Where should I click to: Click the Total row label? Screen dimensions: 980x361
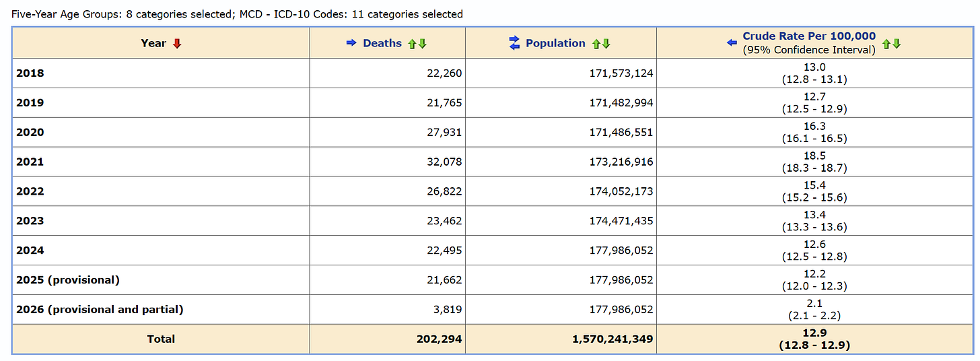161,339
